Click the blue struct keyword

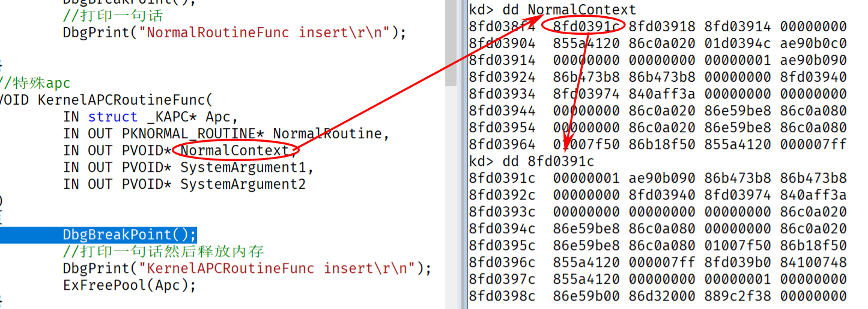point(112,117)
